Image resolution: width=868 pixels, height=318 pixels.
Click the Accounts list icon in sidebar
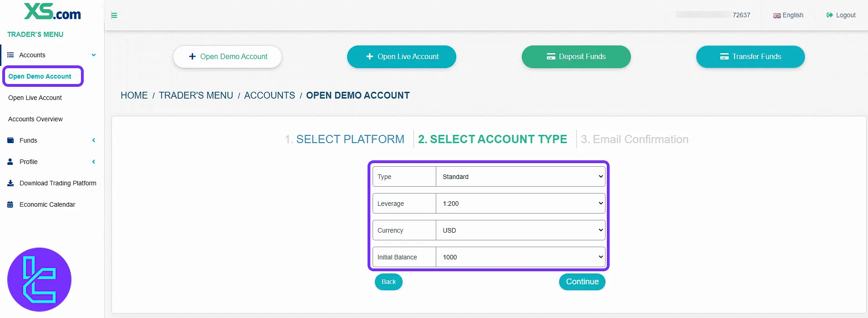pyautogui.click(x=10, y=55)
